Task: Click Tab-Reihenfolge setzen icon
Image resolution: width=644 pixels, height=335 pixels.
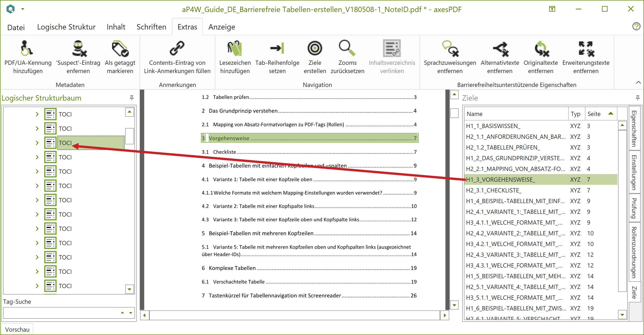Action: click(x=277, y=48)
